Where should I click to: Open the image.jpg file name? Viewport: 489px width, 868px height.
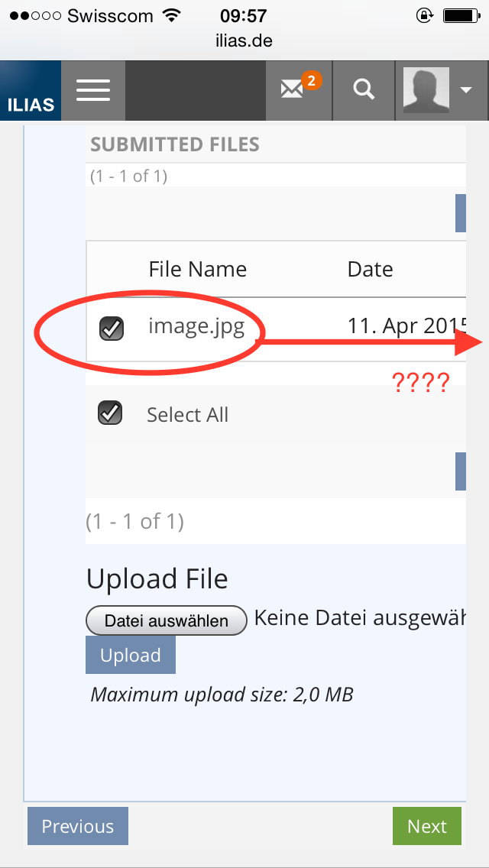coord(196,327)
